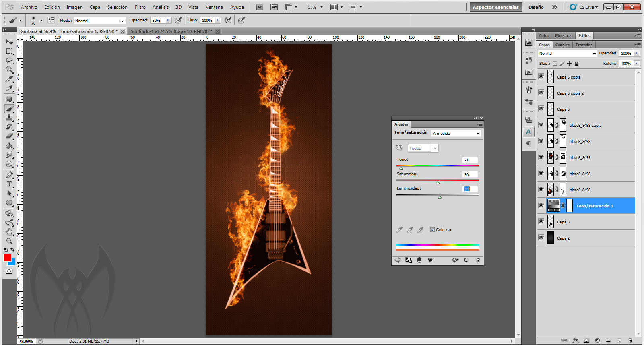
Task: Click the trash icon in Ajustes panel
Action: 478,260
